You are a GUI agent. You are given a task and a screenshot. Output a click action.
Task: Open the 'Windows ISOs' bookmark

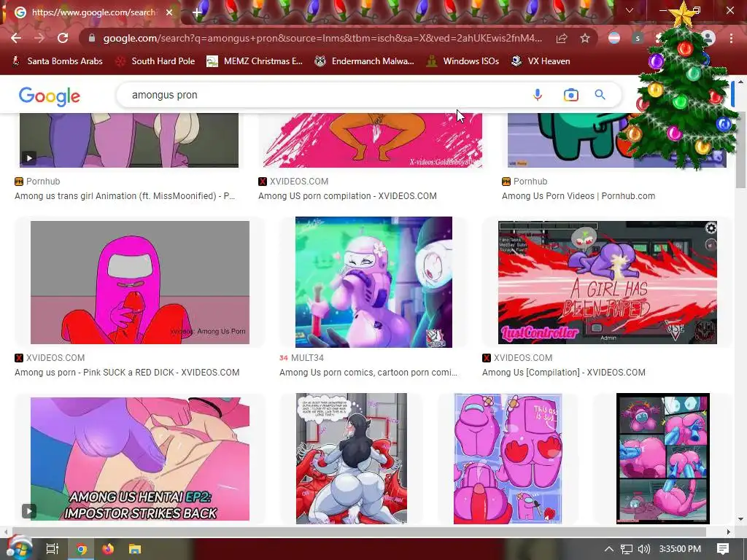[x=462, y=61]
